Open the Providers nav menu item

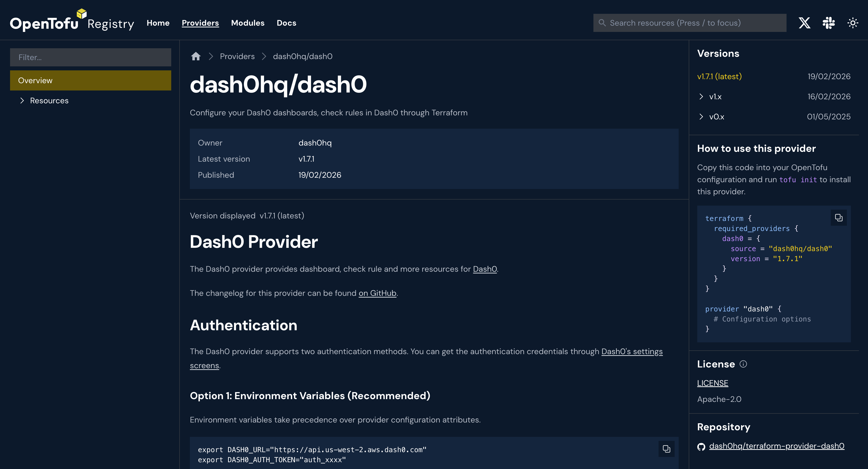tap(200, 23)
